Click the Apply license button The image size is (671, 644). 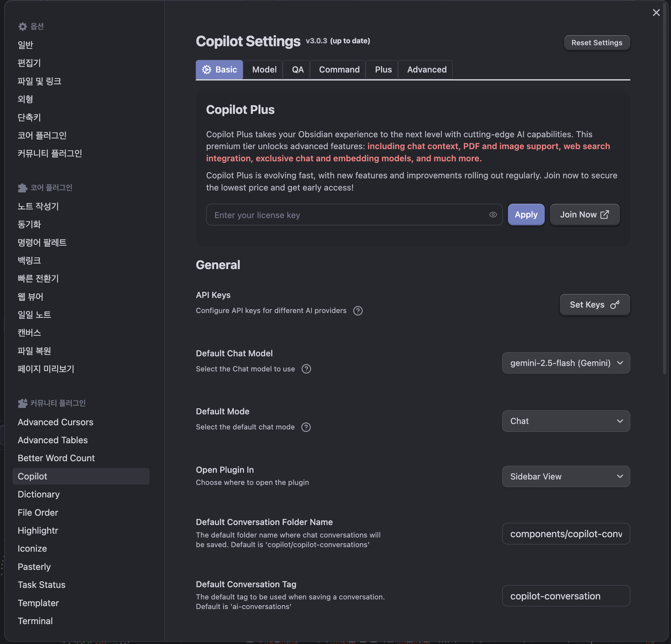click(x=526, y=215)
